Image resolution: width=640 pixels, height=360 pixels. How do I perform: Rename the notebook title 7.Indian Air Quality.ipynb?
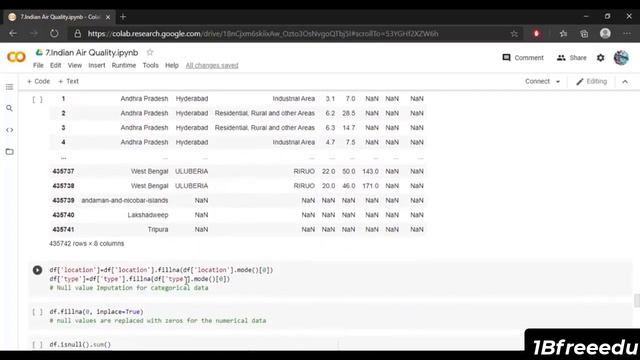[91, 53]
